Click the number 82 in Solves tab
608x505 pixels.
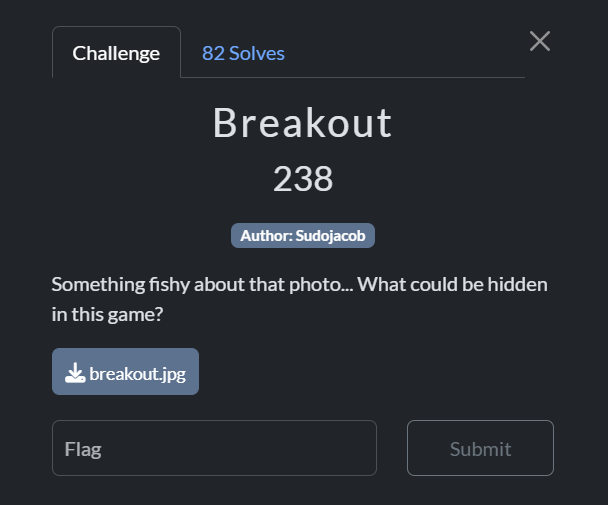213,53
